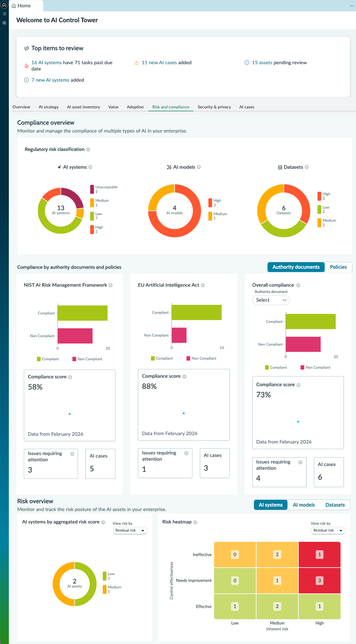Open the AI asset inventory tab
Screen dimensions: 356x644
coord(83,107)
